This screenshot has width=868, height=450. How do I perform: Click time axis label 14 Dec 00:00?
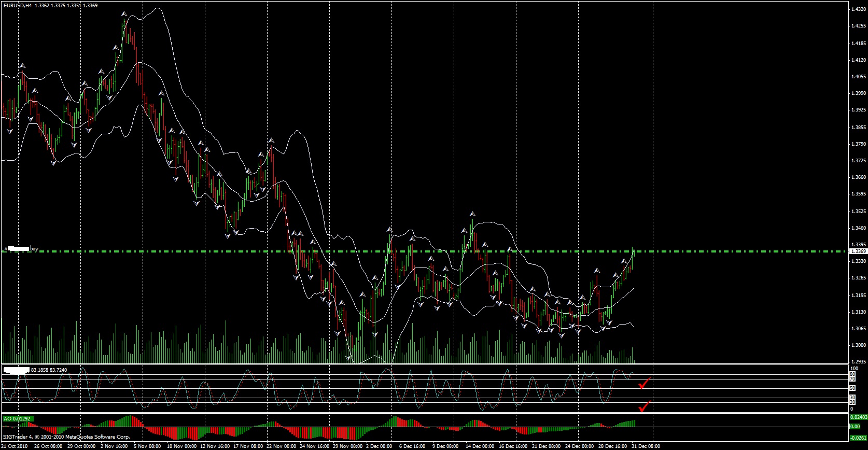coord(480,446)
